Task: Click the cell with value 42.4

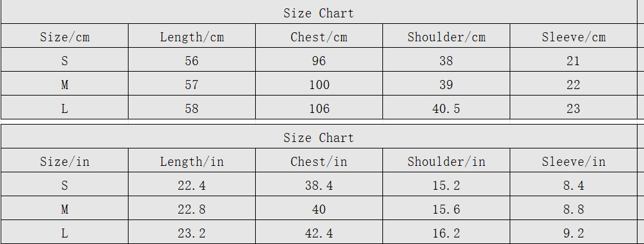Action: click(x=319, y=232)
